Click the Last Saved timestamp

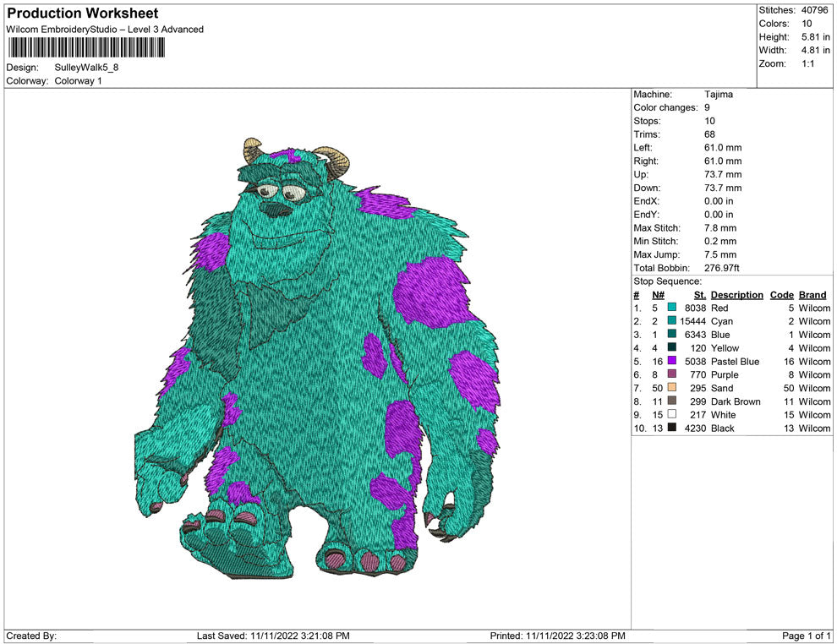click(273, 636)
